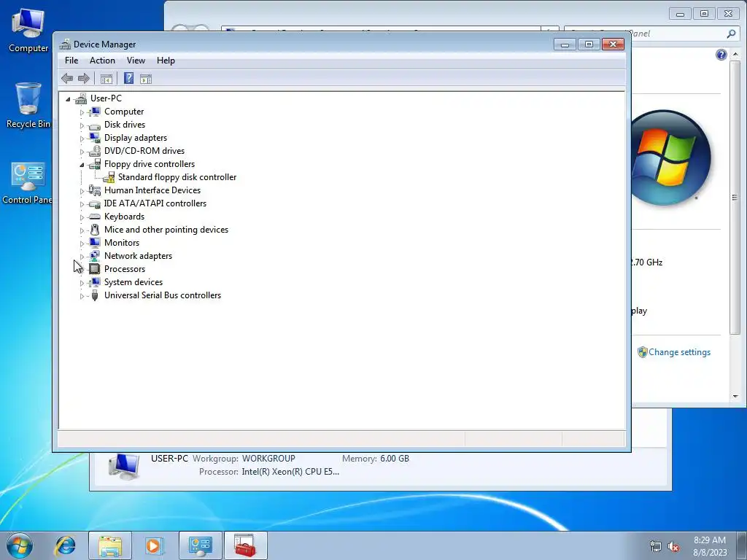Image resolution: width=747 pixels, height=560 pixels.
Task: Click the toolbox Device Manager taskbar button
Action: point(245,545)
